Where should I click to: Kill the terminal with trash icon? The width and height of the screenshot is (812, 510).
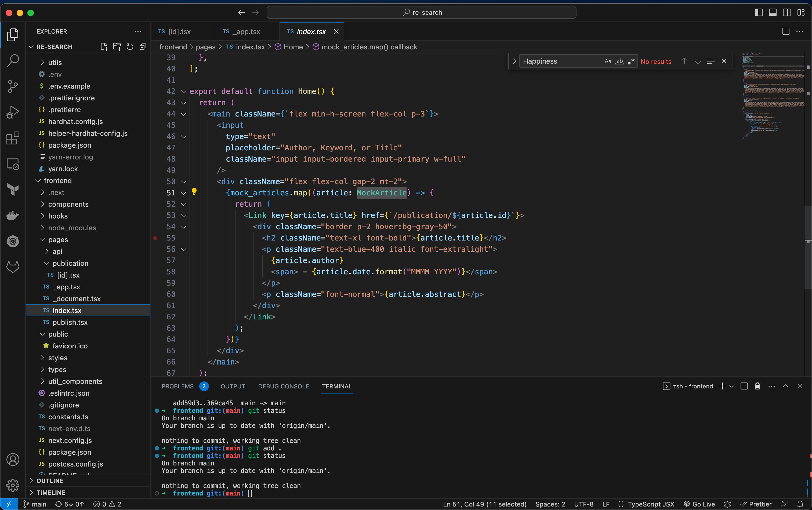point(757,386)
